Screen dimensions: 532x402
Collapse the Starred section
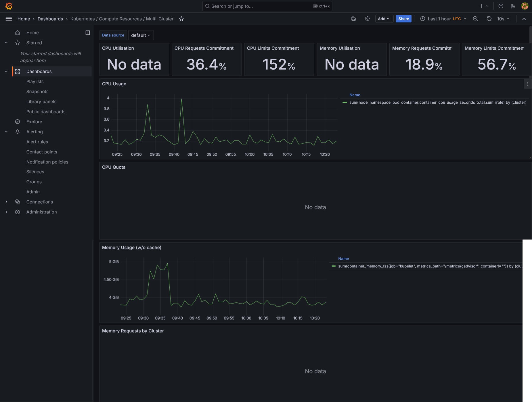point(6,43)
